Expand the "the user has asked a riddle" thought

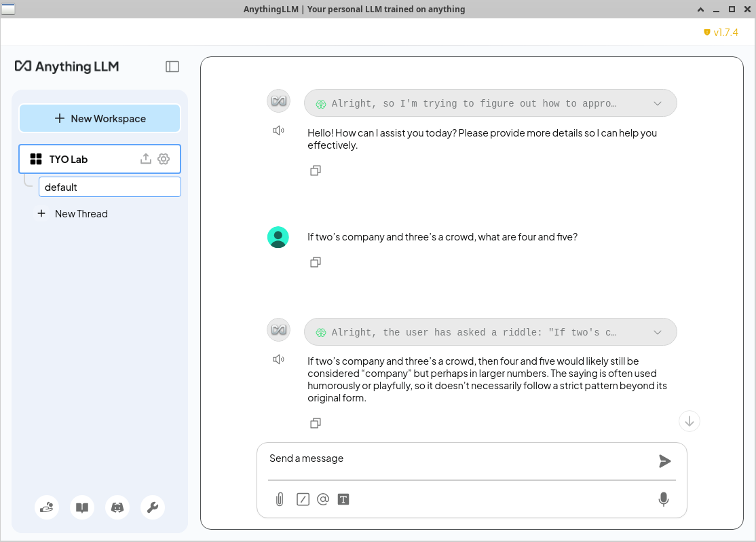click(491, 331)
